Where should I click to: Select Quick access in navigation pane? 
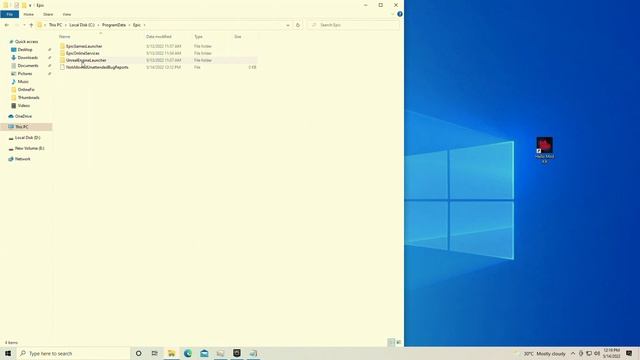point(26,42)
